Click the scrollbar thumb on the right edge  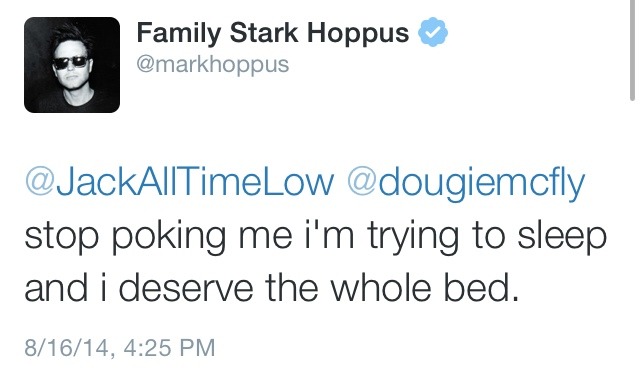(x=633, y=50)
